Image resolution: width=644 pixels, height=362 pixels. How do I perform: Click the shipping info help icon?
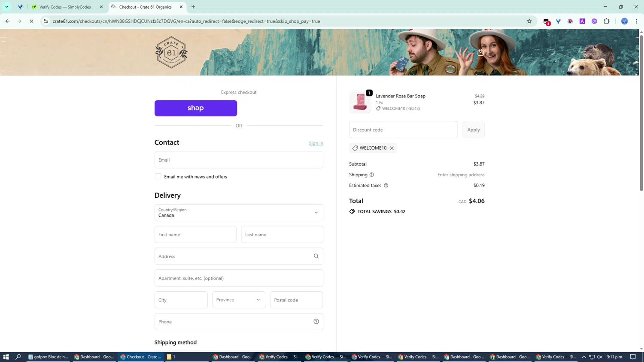(372, 175)
